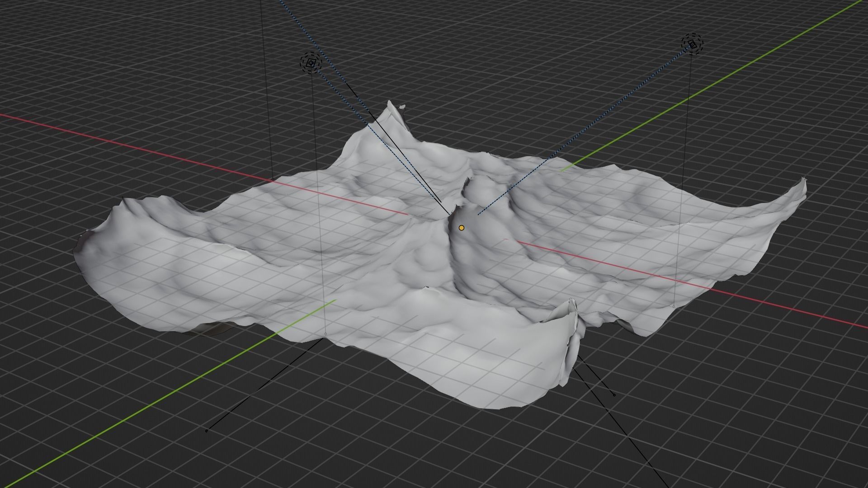Select the left light object icon
Viewport: 868px width, 488px height.
tap(311, 63)
